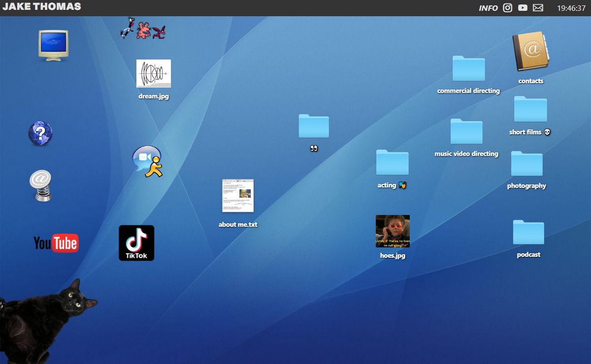
Task: Open the contacts address book icon
Action: click(531, 52)
